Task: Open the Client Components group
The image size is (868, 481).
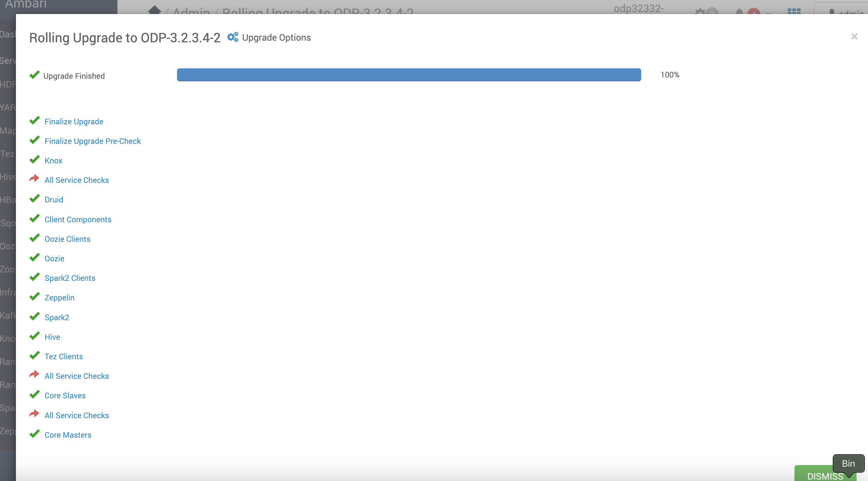Action: coord(78,220)
